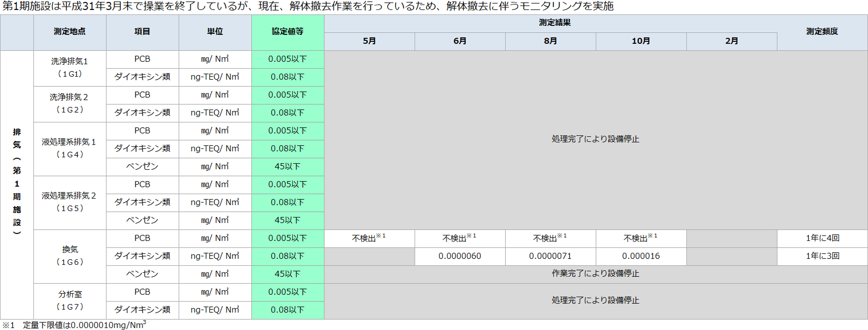The width and height of the screenshot is (868, 330).
Task: Select the 2月 month column header
Action: 732,41
